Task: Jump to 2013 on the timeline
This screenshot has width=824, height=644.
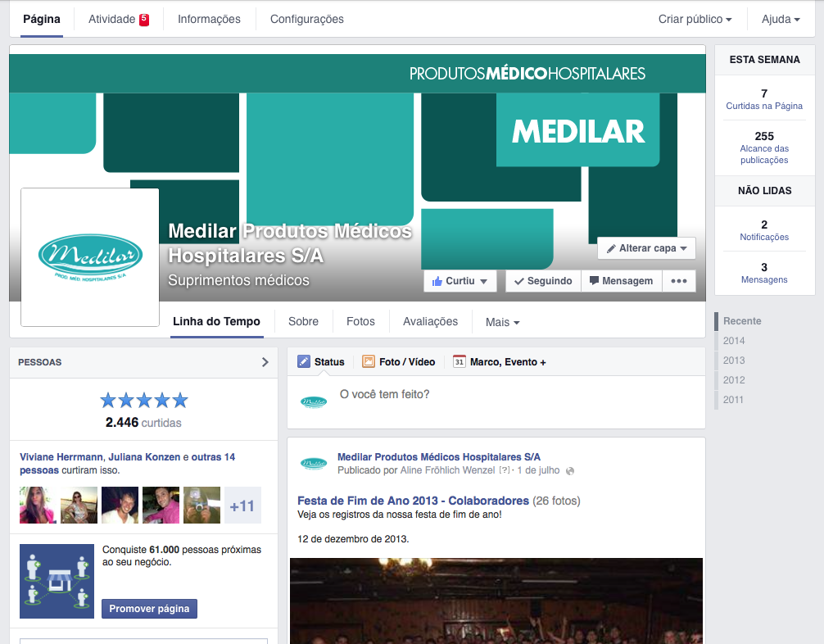Action: point(734,361)
